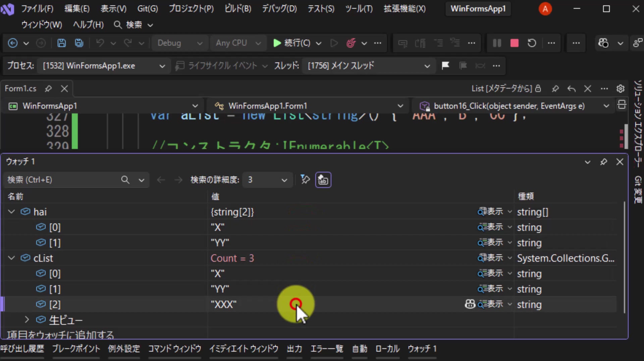Click the Save All icon
Screen dimensions: 644x361
[79, 43]
